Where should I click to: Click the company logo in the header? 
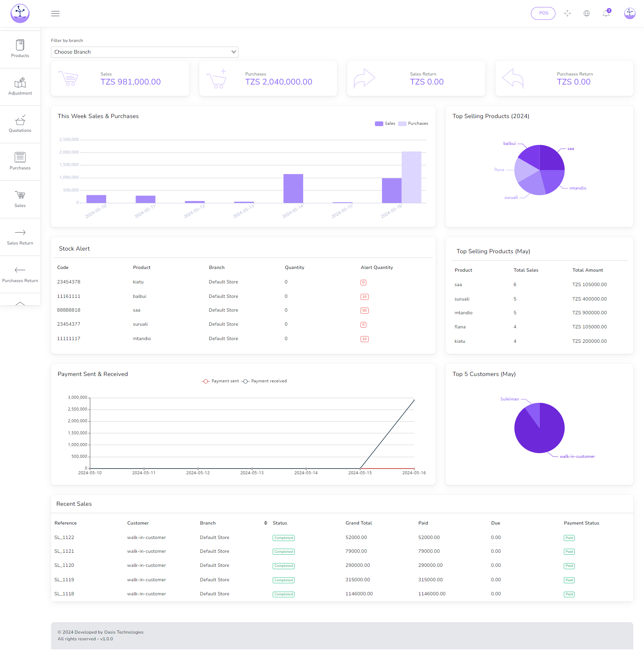[20, 13]
